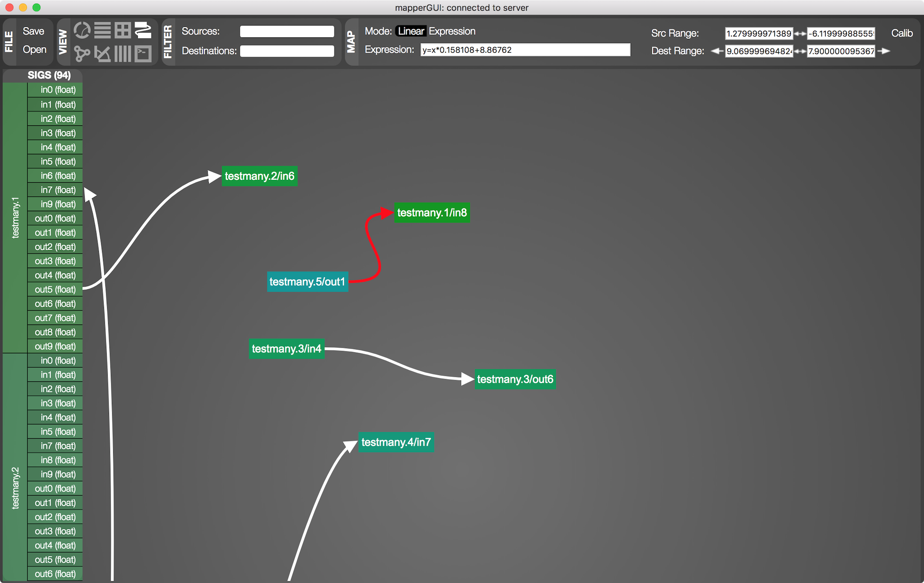The height and width of the screenshot is (583, 924).
Task: Select the parallel columns view icon
Action: click(x=122, y=54)
